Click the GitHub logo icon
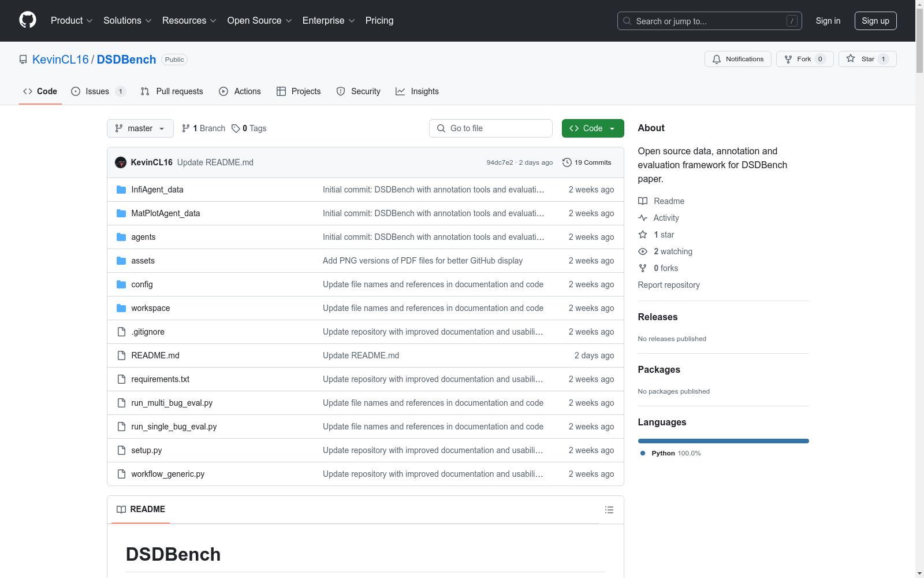Screen dimensions: 924x578 [28, 20]
